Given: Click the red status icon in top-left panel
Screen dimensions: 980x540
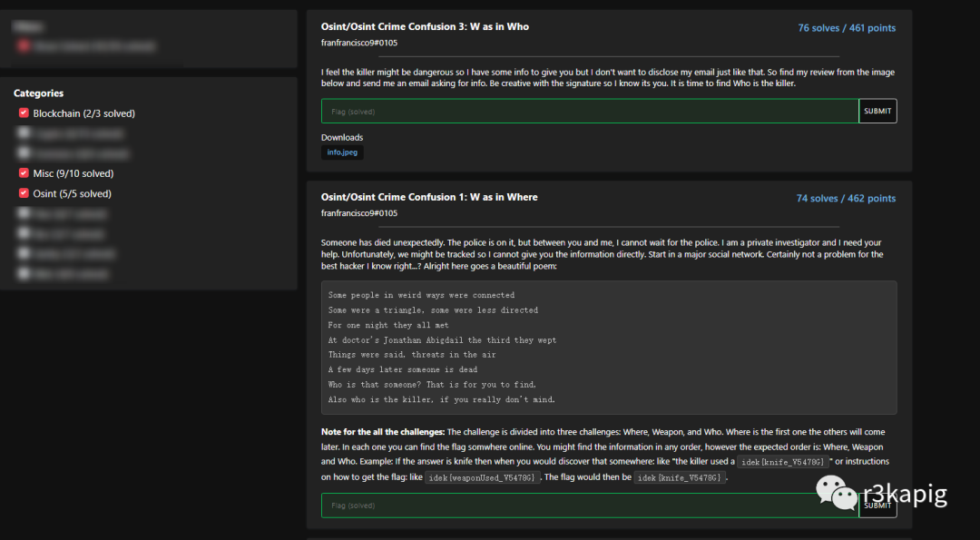Looking at the screenshot, I should (25, 45).
